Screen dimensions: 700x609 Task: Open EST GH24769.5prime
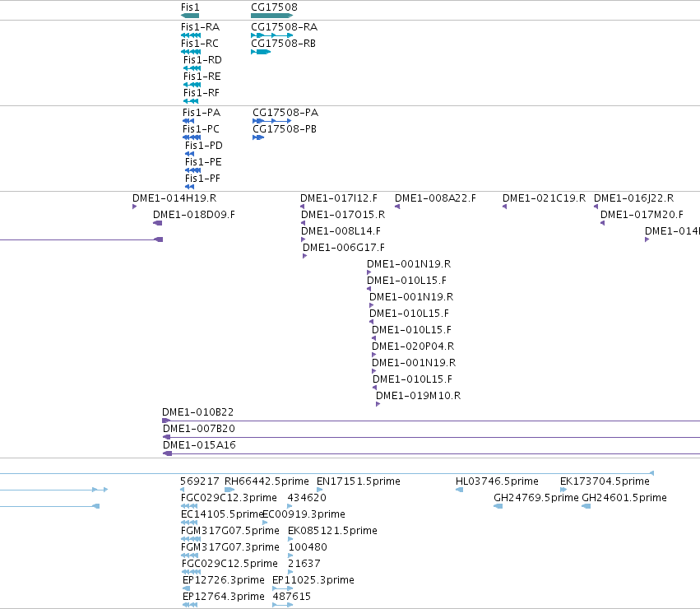click(536, 498)
